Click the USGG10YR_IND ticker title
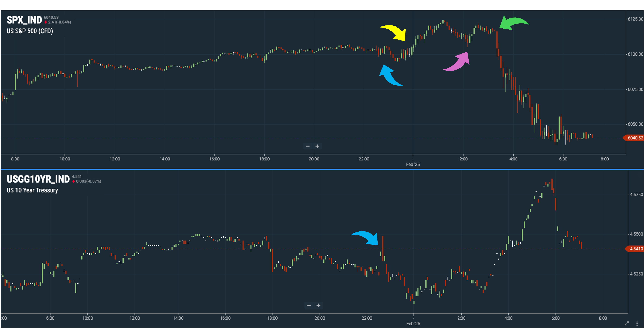This screenshot has width=644, height=328. coord(38,179)
